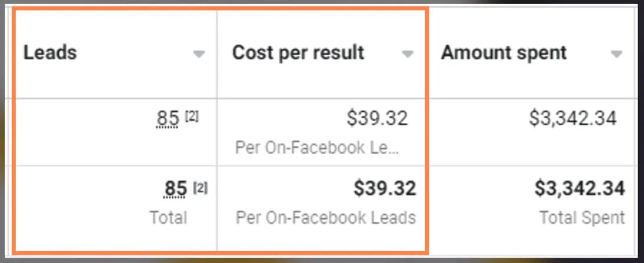Click the non-bold $3,342.34 amount value

pos(572,118)
